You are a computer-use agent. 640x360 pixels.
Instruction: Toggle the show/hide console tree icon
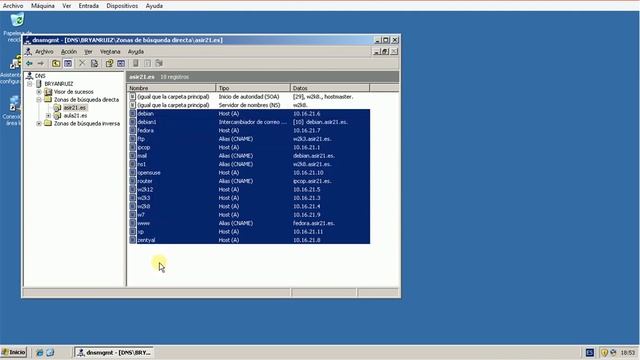[68, 63]
